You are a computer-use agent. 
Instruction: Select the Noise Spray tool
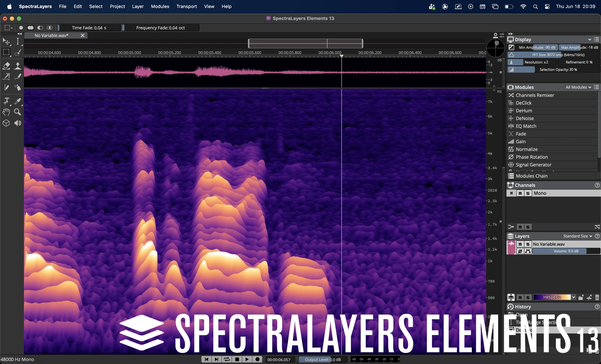point(18,87)
